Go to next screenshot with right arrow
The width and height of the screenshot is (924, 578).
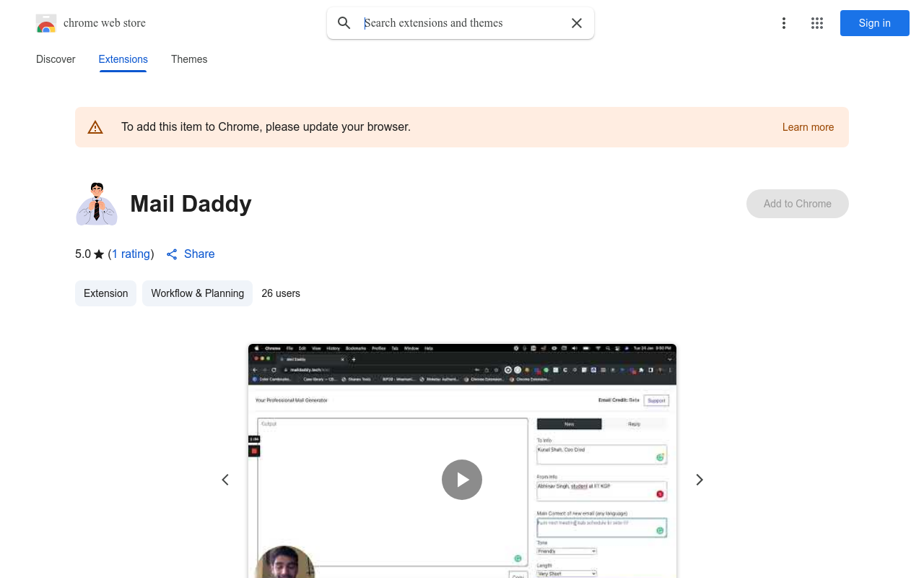coord(699,480)
